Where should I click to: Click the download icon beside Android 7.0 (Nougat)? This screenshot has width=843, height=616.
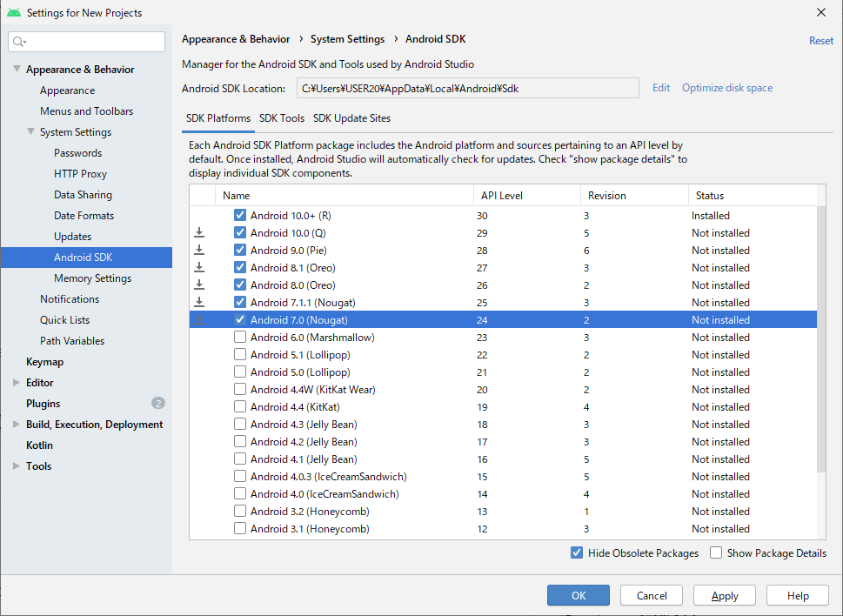pyautogui.click(x=199, y=320)
